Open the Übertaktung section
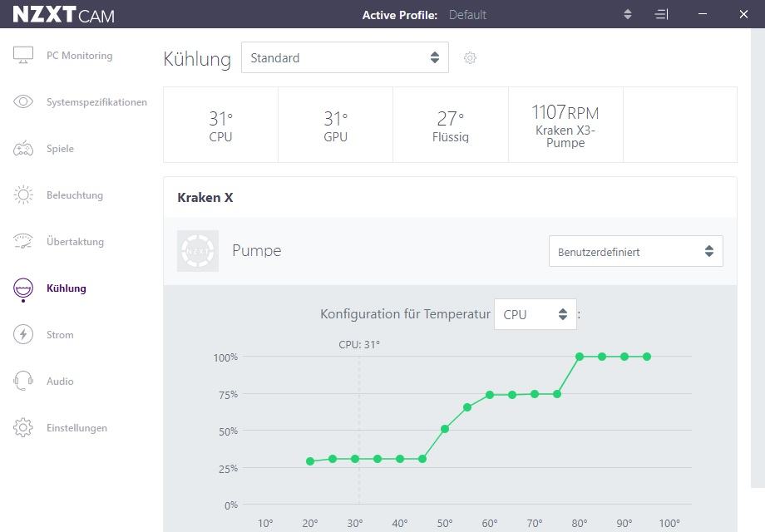The height and width of the screenshot is (532, 765). tap(75, 241)
